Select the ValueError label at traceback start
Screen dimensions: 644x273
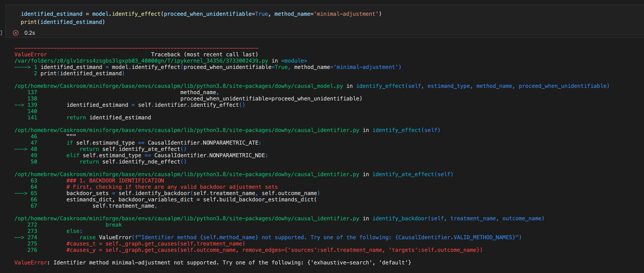30,54
